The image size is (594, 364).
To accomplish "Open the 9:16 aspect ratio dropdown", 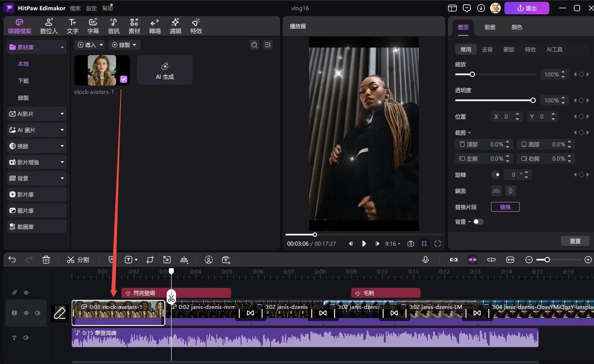I will click(x=393, y=244).
